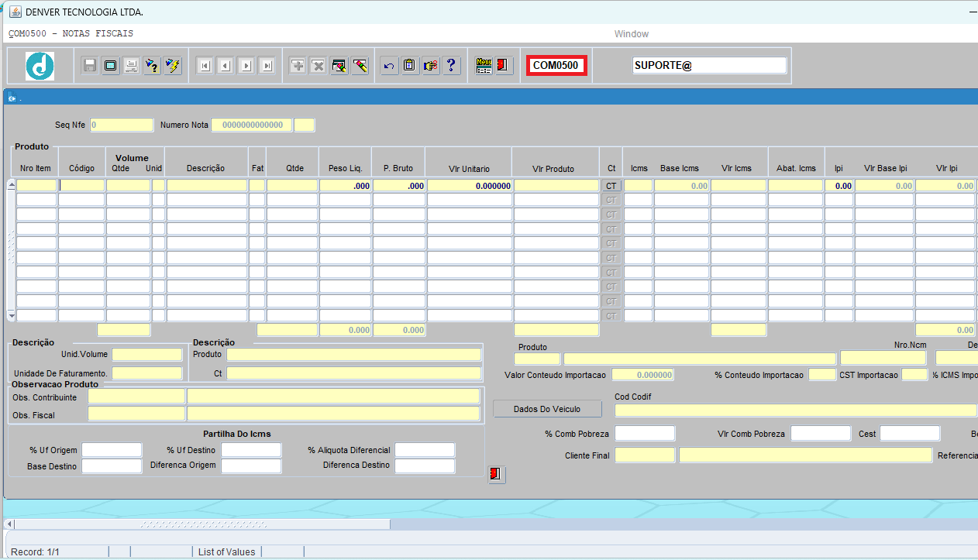Open Dados Do Veiculo
Image resolution: width=978 pixels, height=560 pixels.
pyautogui.click(x=547, y=409)
